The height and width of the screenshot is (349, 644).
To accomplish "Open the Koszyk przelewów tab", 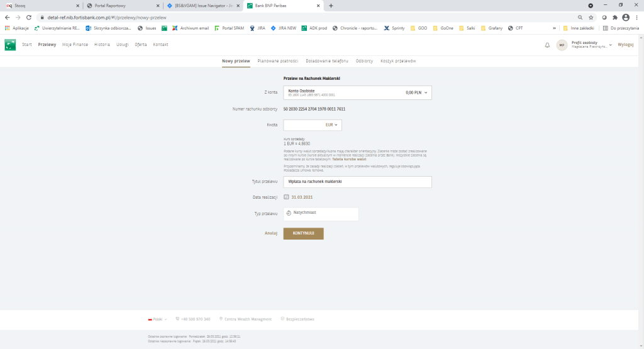I will point(397,61).
